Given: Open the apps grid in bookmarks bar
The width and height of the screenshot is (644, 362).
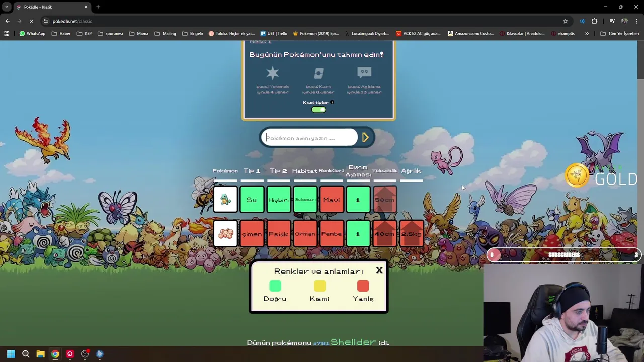Looking at the screenshot, I should point(7,34).
